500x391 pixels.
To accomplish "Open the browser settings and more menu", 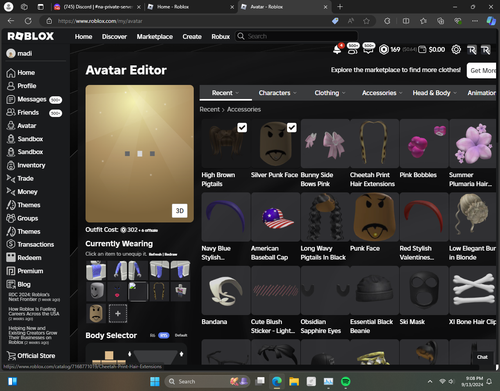I will pyautogui.click(x=475, y=21).
